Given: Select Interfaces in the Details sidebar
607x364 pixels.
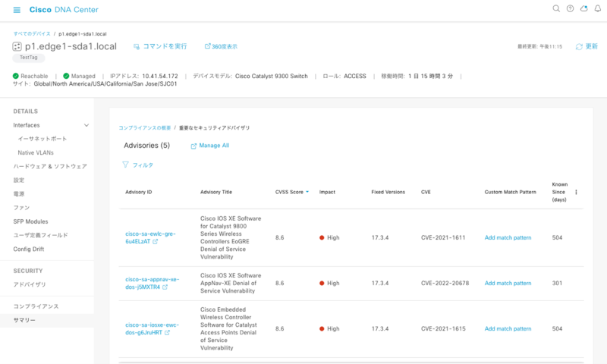Looking at the screenshot, I should tap(27, 125).
